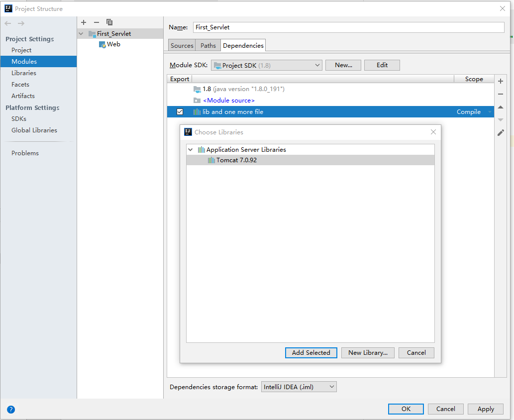Edit dependency pencil icon

[501, 133]
